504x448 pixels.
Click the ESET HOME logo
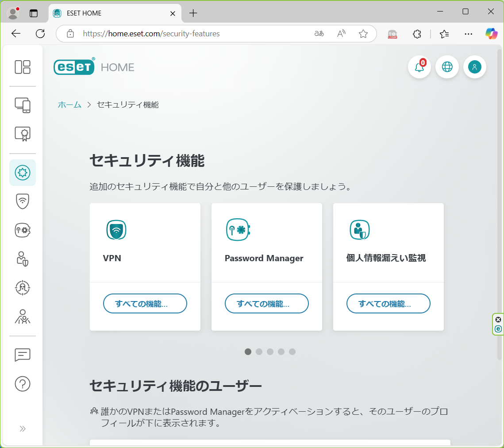point(94,66)
